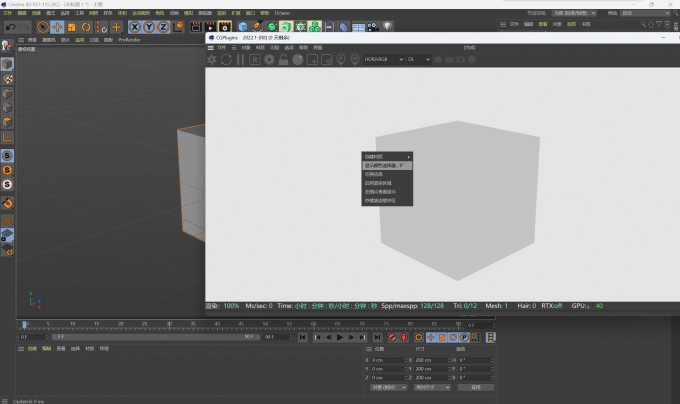
Task: Toggle the Z axis lock
Action: click(x=163, y=27)
